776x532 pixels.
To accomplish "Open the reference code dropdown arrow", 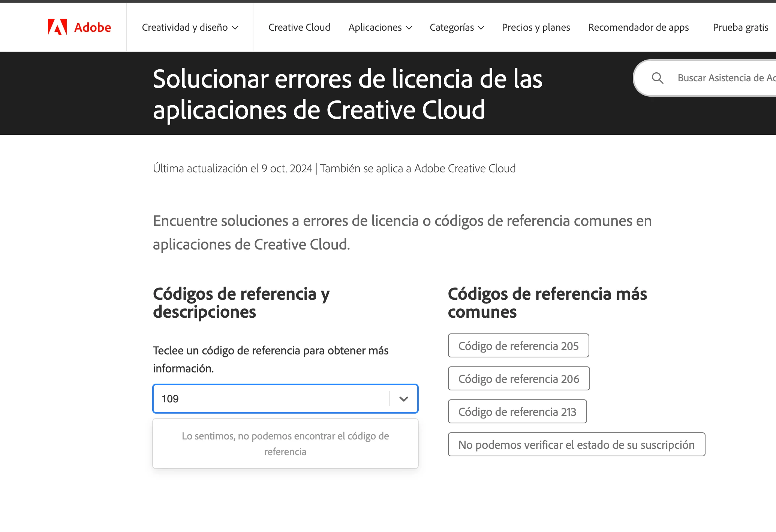I will click(404, 399).
